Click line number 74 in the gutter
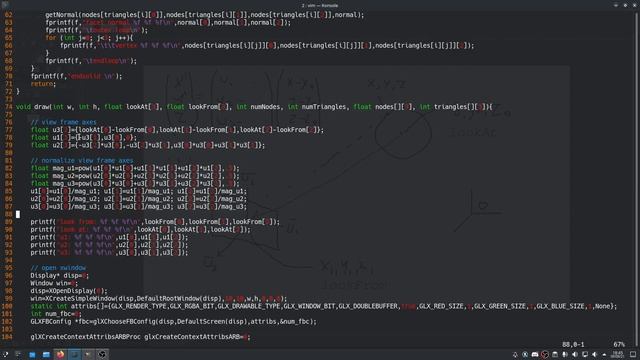The height and width of the screenshot is (360, 640). [x=8, y=107]
